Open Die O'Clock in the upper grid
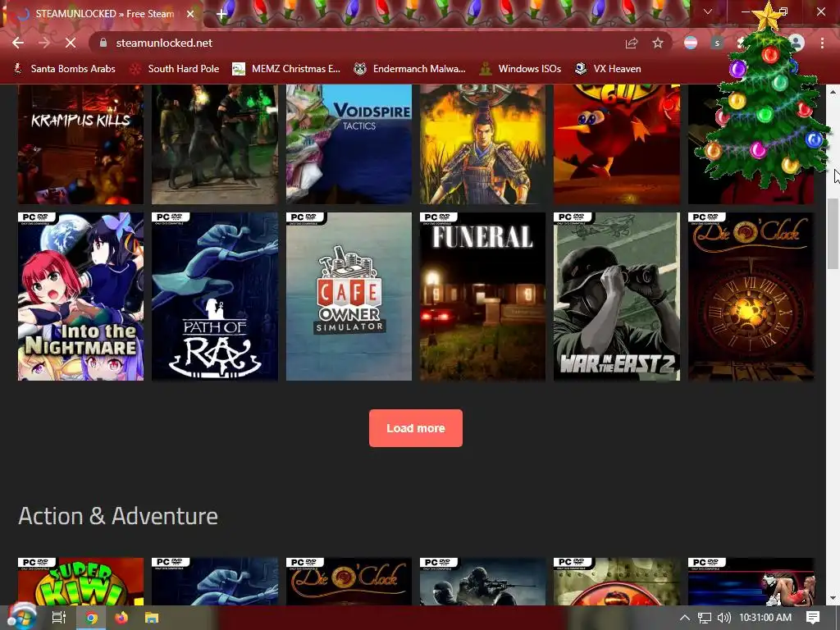 point(751,296)
